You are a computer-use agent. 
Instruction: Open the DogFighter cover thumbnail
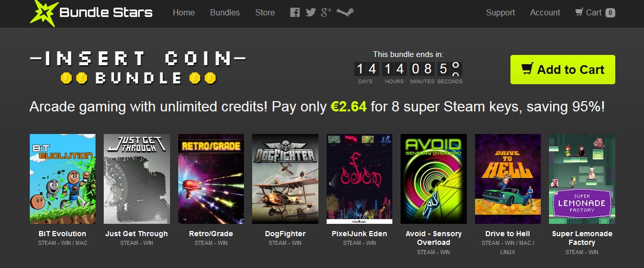coord(285,179)
